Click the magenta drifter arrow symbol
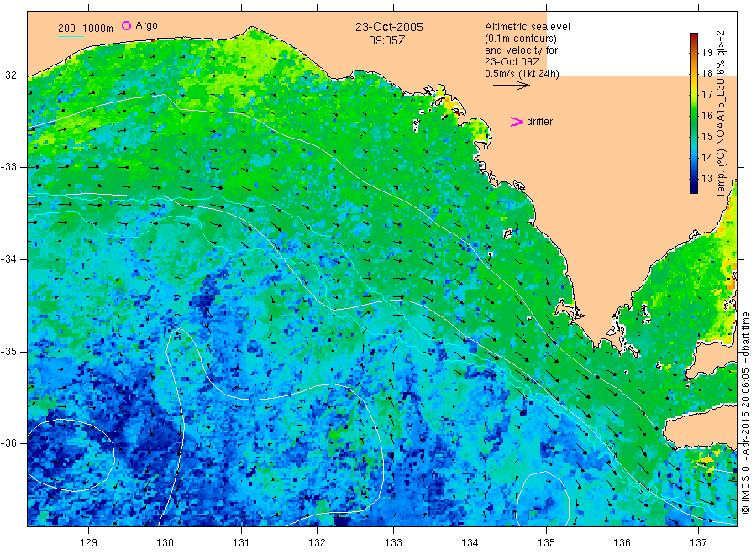Image resolution: width=756 pixels, height=554 pixels. 517,122
